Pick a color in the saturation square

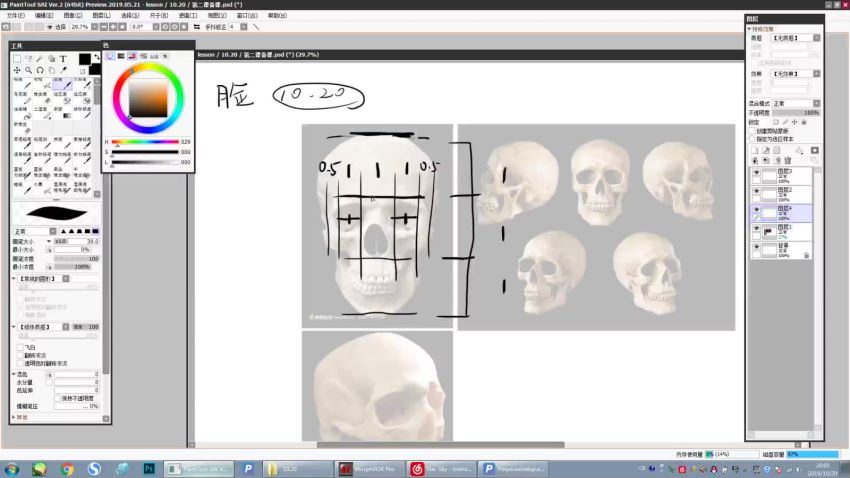[x=148, y=98]
